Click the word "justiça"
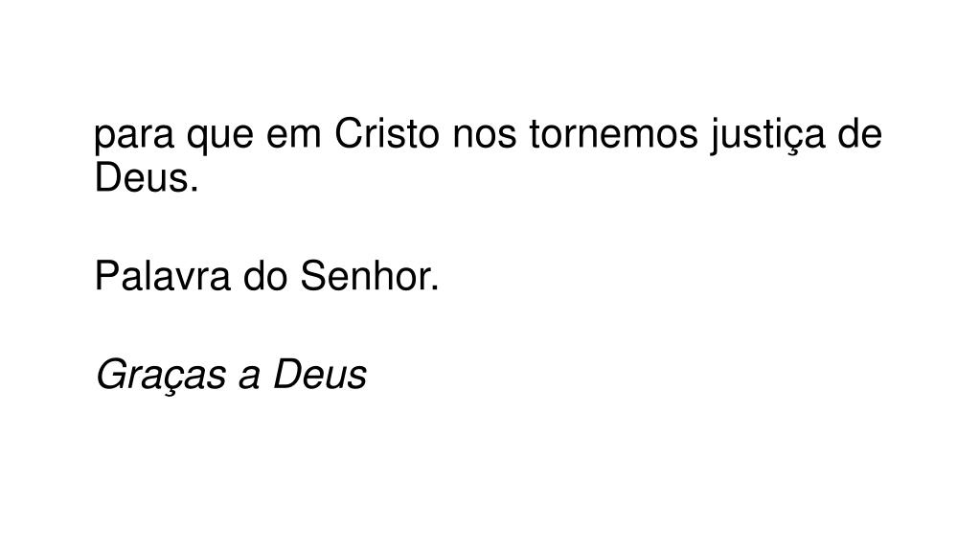The height and width of the screenshot is (551, 980). point(767,136)
